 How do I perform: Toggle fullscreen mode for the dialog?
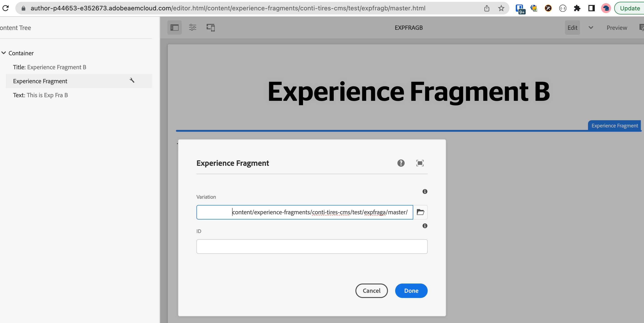(x=420, y=163)
